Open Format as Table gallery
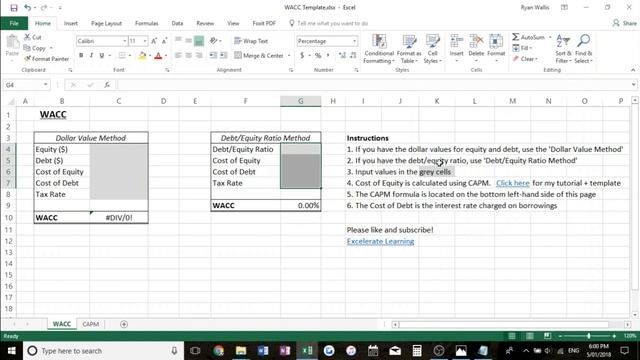 pos(409,49)
